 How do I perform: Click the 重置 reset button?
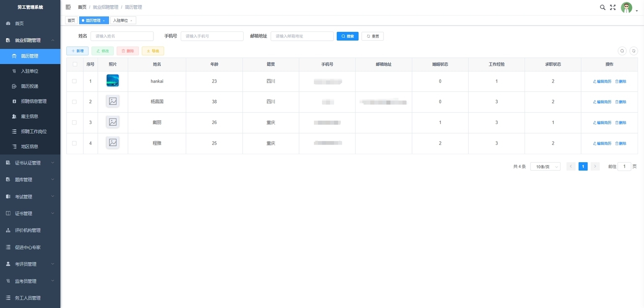click(x=373, y=36)
